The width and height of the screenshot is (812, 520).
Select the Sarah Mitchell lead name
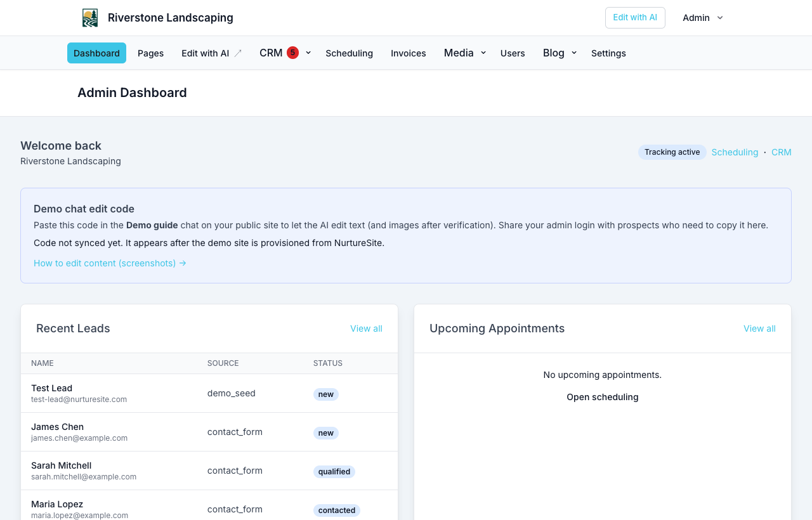coord(61,465)
